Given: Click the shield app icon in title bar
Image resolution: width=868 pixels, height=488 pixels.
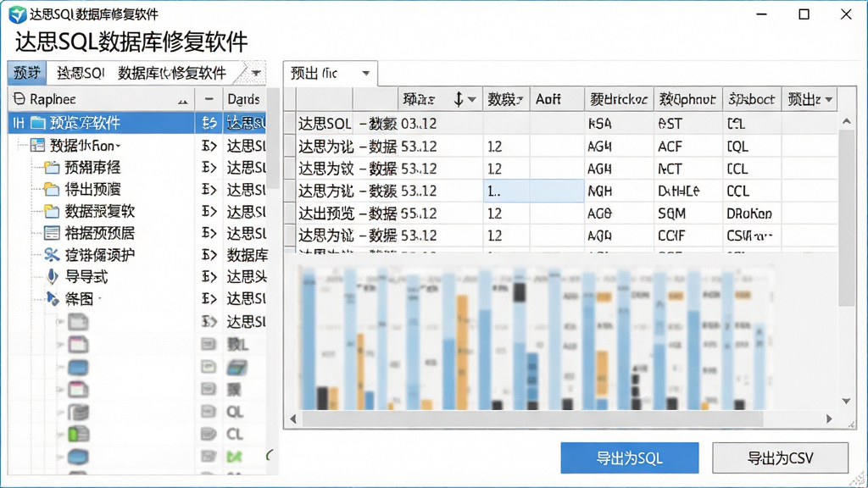Looking at the screenshot, I should click(17, 14).
